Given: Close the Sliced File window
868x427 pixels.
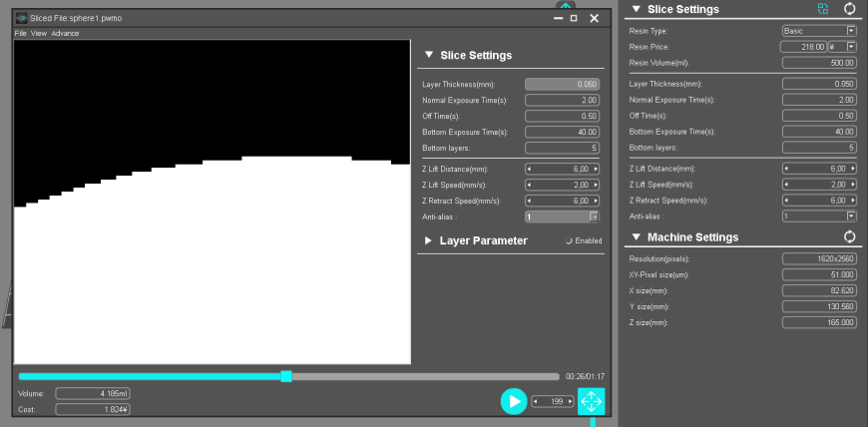Looking at the screenshot, I should pyautogui.click(x=594, y=18).
